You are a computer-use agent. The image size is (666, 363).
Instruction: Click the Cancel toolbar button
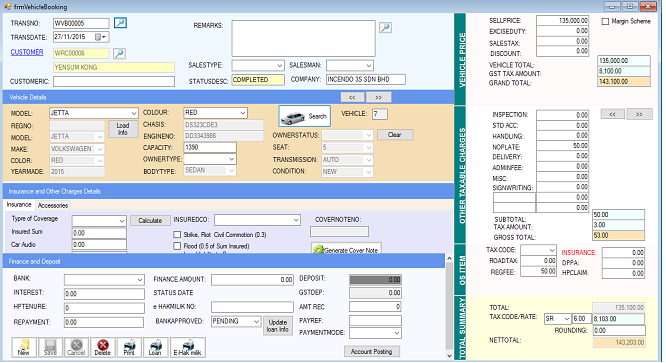click(x=76, y=347)
